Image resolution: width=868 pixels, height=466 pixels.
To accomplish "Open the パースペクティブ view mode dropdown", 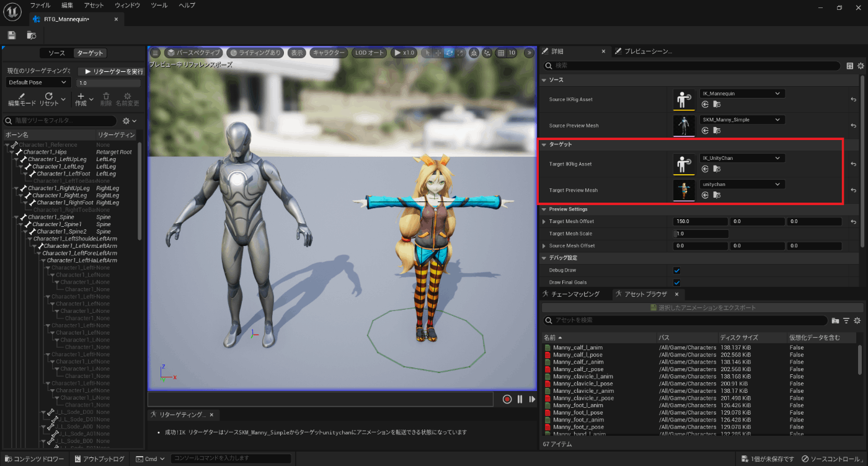I will pyautogui.click(x=192, y=53).
